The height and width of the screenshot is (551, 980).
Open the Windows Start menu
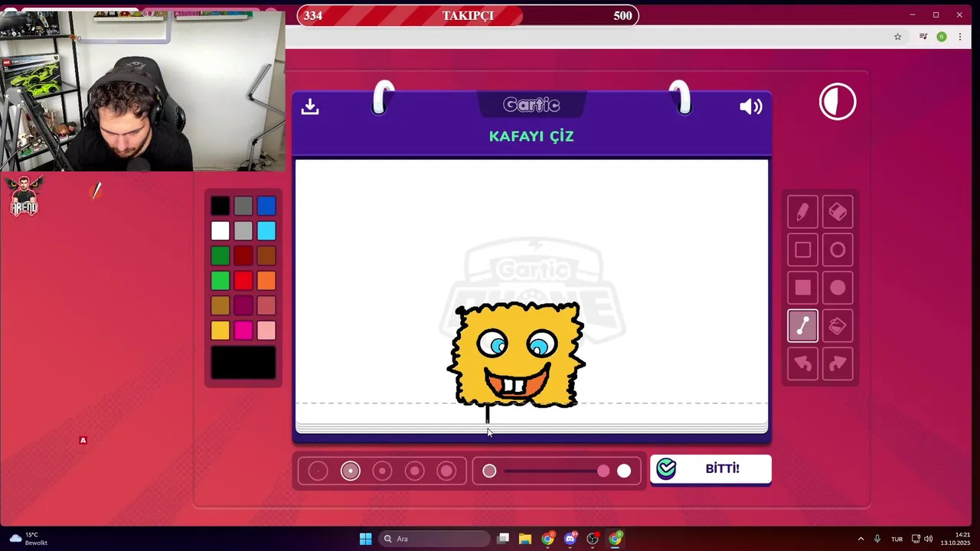[365, 539]
